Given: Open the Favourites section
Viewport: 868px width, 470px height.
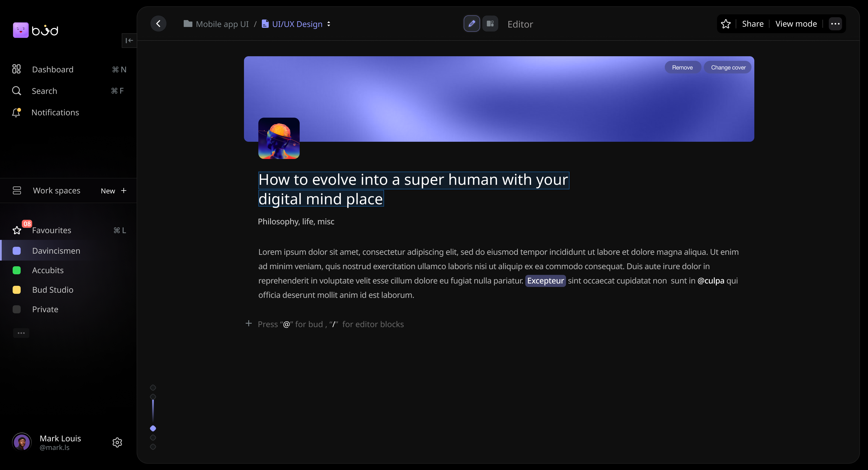Looking at the screenshot, I should 52,230.
